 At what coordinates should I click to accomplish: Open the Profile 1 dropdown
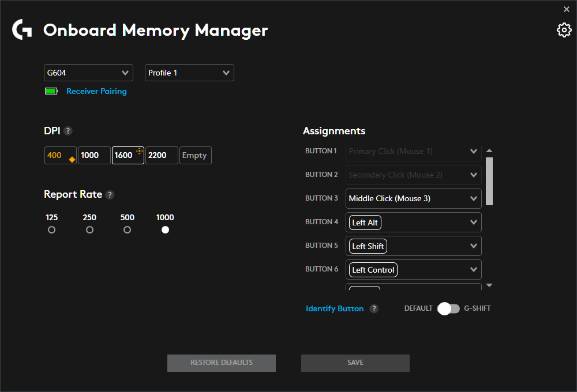189,73
